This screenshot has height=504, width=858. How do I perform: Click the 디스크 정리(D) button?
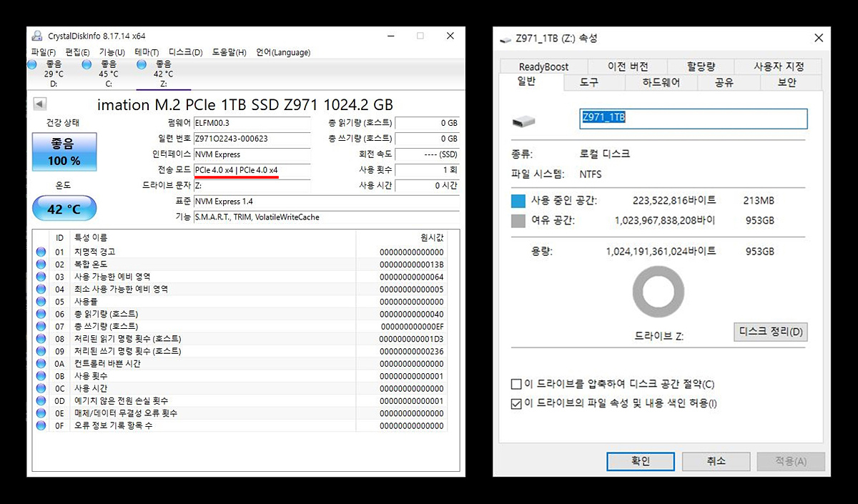tap(771, 332)
